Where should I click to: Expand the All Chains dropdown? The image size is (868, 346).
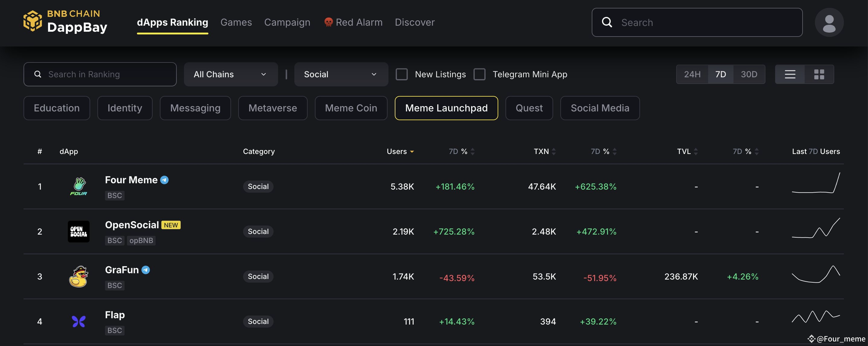click(230, 74)
